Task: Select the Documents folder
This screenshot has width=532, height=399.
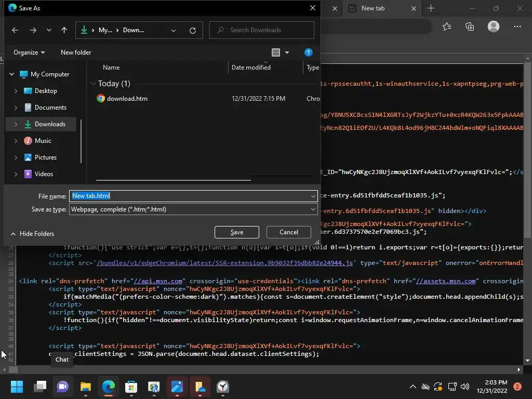Action: tap(50, 108)
